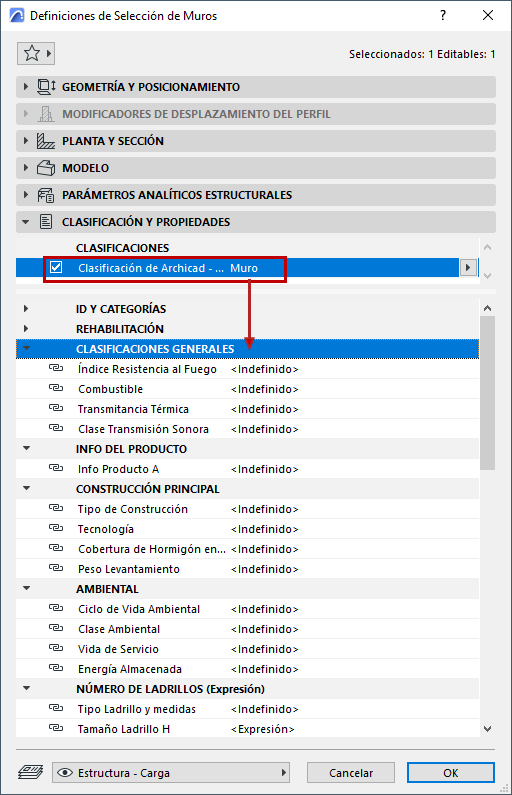Click the link icon beside Tipo Ladrillo y medidas
The height and width of the screenshot is (795, 512).
coord(56,708)
